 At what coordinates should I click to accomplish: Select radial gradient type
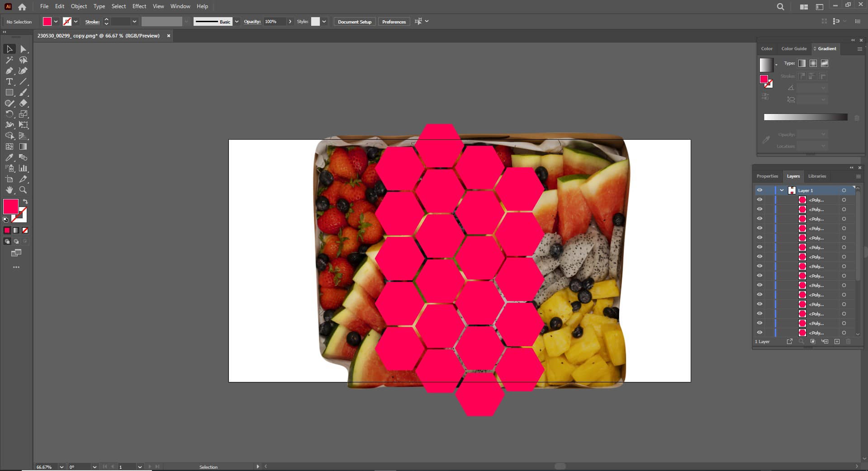813,63
